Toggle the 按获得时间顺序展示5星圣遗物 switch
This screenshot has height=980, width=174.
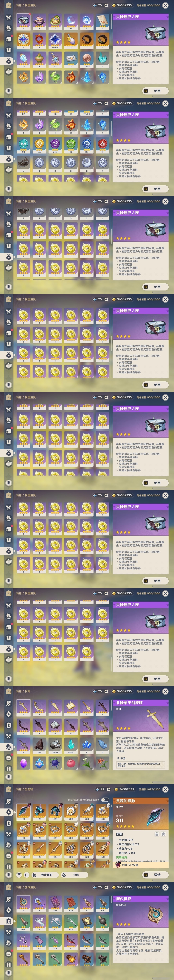[x=105, y=799]
